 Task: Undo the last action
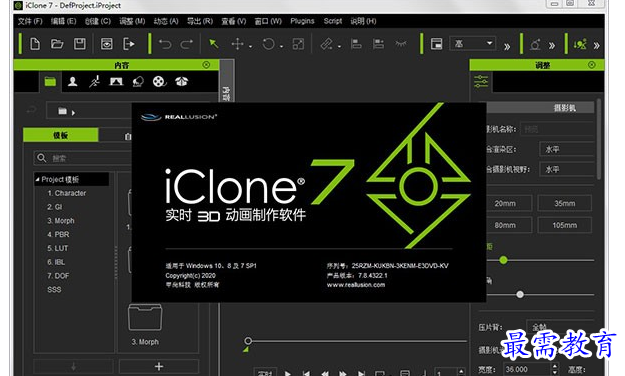(165, 44)
